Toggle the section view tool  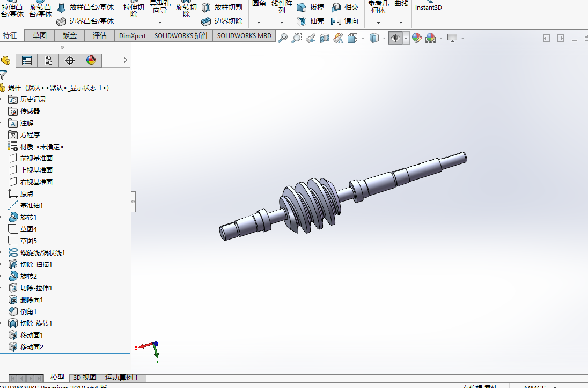[325, 38]
